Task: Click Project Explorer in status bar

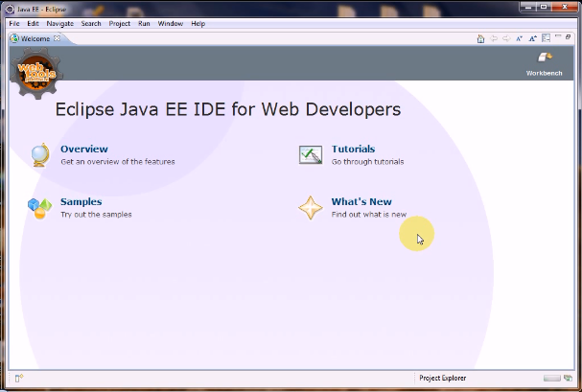Action: coord(442,378)
